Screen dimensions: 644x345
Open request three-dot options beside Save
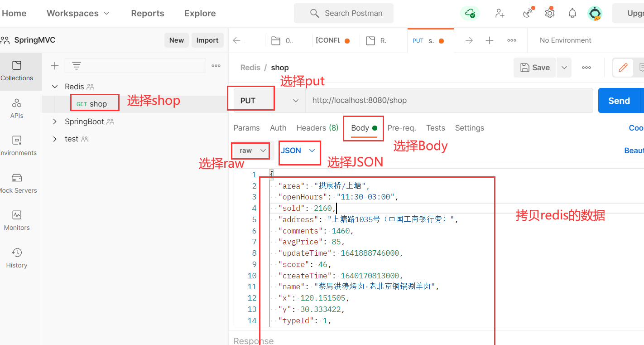[x=586, y=68]
